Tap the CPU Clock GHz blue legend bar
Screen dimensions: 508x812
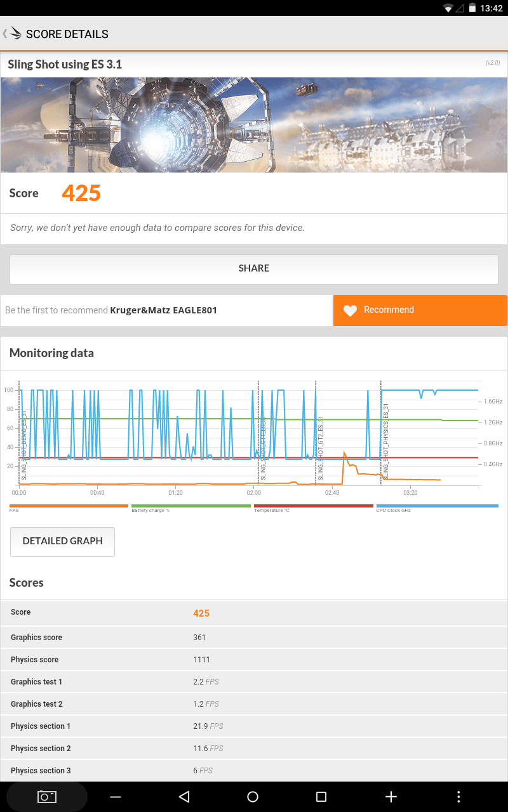click(x=437, y=506)
